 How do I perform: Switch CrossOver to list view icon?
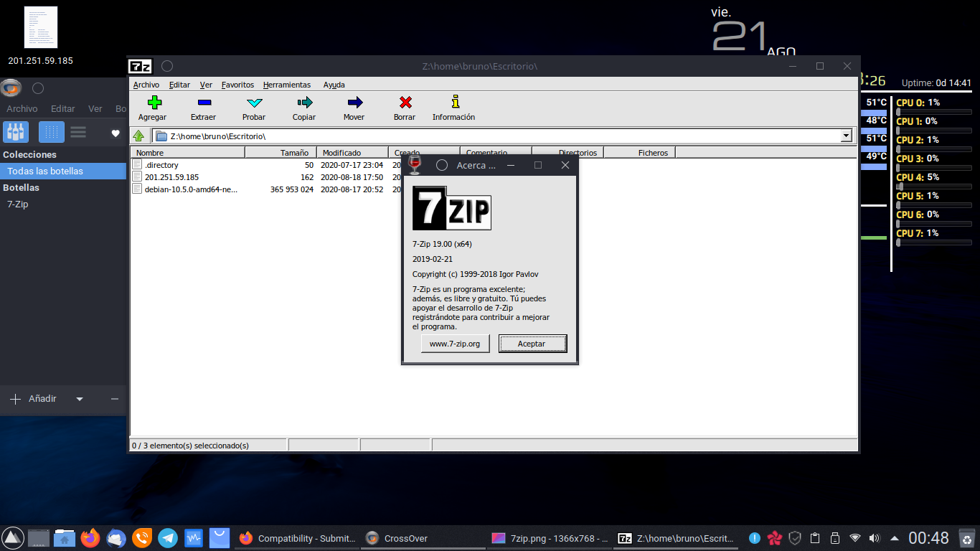pos(78,132)
